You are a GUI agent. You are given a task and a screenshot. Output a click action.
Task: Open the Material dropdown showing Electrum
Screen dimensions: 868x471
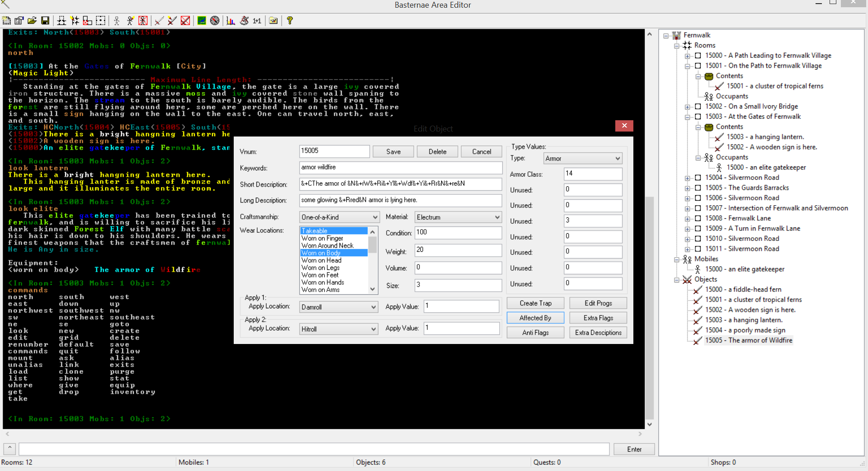pyautogui.click(x=458, y=217)
